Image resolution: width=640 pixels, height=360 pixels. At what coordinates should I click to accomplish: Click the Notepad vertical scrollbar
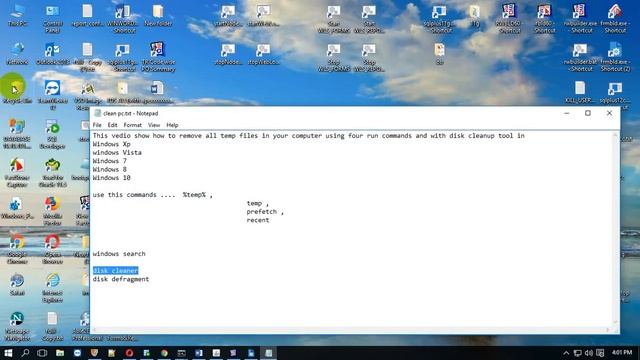616,229
